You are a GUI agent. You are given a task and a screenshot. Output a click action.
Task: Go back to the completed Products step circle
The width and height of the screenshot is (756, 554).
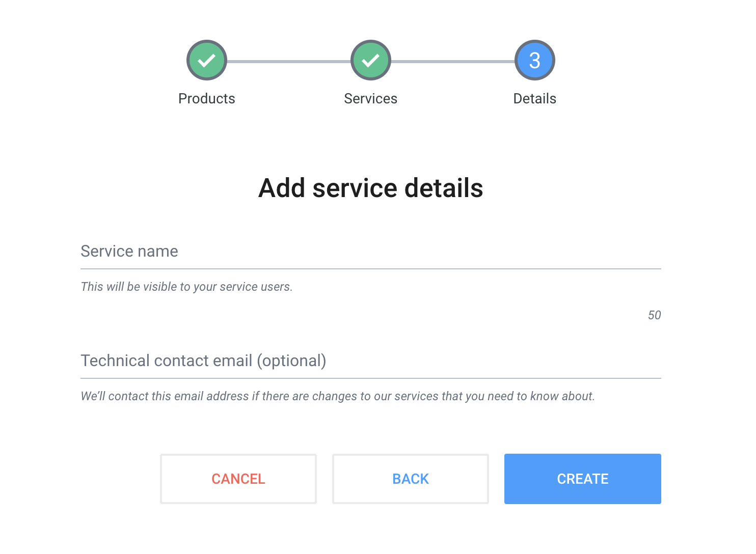pyautogui.click(x=207, y=60)
